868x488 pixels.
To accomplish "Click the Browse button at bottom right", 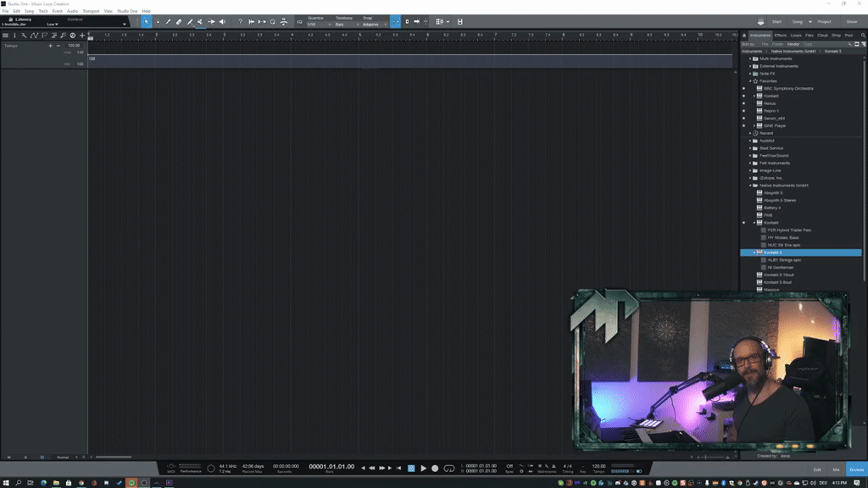I will pos(856,469).
